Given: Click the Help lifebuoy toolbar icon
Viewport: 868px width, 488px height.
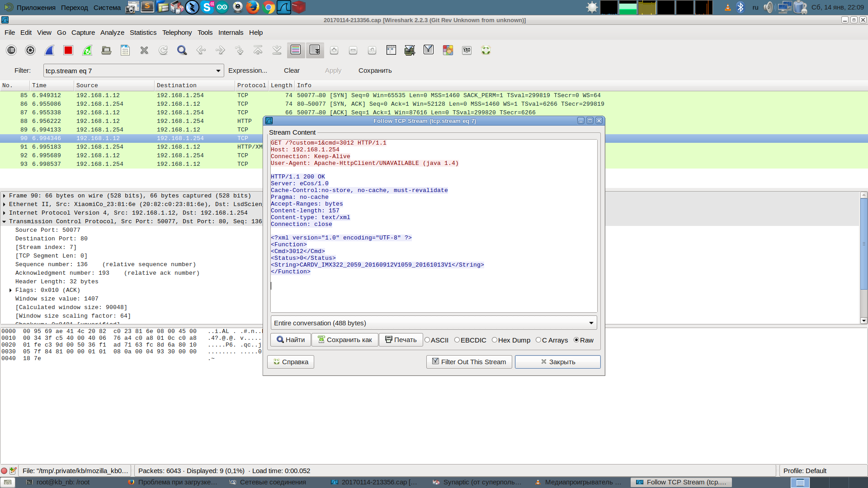Looking at the screenshot, I should click(486, 50).
